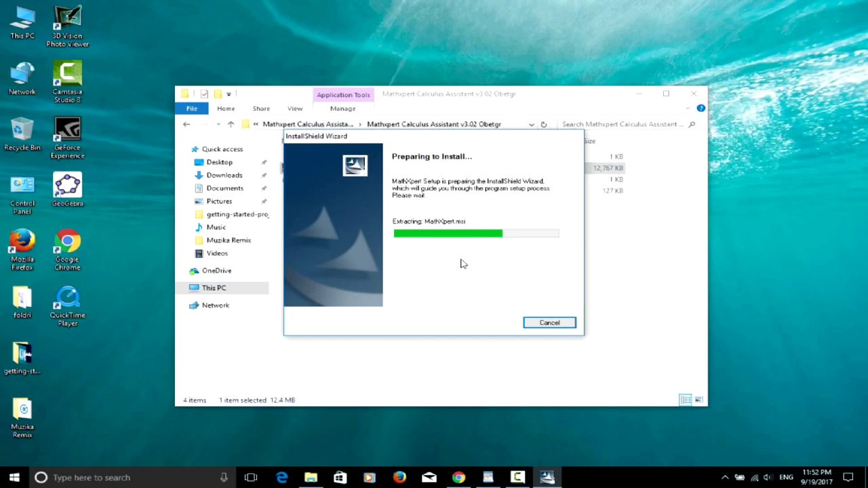This screenshot has width=868, height=488.
Task: Open Explorer help question mark icon
Action: click(x=701, y=108)
